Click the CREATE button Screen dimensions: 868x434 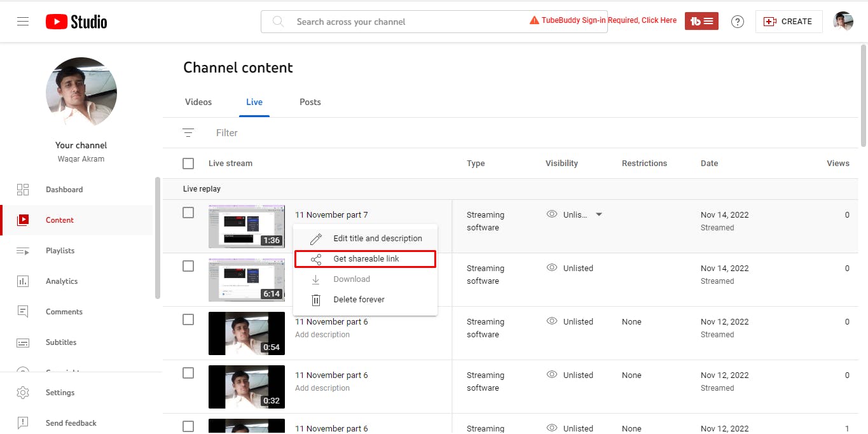[x=789, y=22]
